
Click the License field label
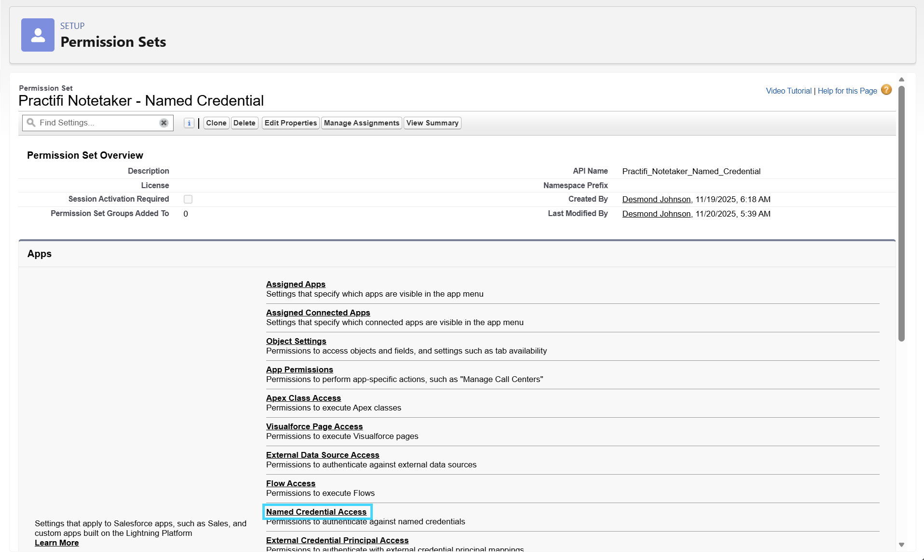[x=155, y=185]
